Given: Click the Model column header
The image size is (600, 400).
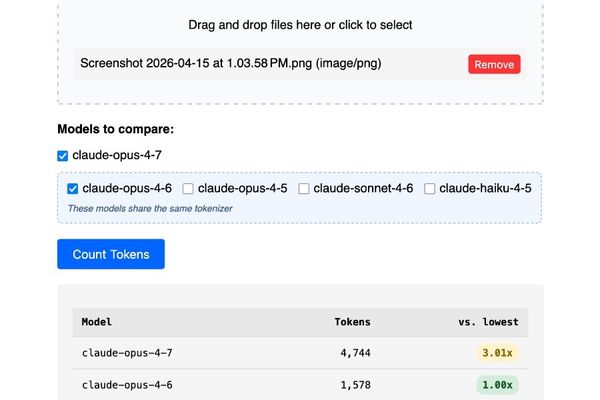Looking at the screenshot, I should tap(96, 322).
